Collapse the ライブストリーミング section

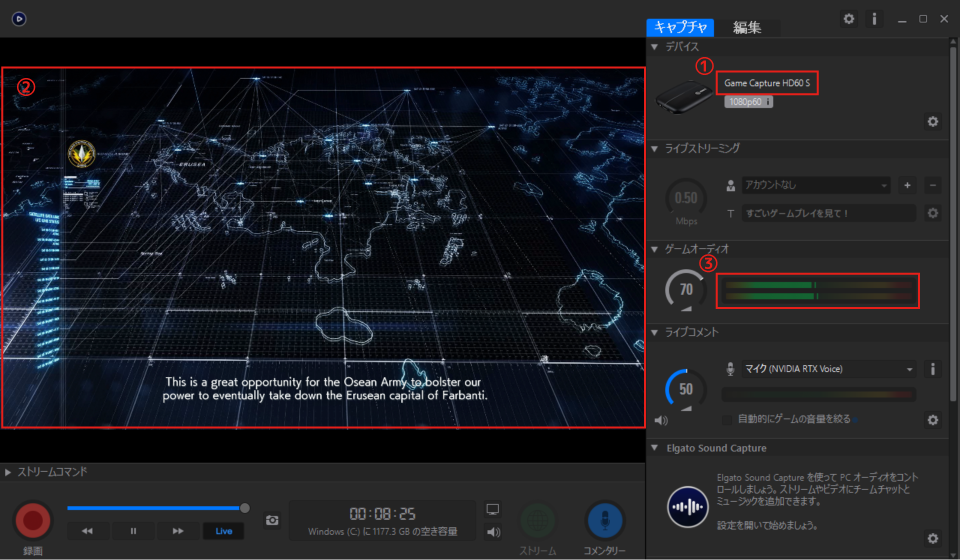tap(696, 149)
